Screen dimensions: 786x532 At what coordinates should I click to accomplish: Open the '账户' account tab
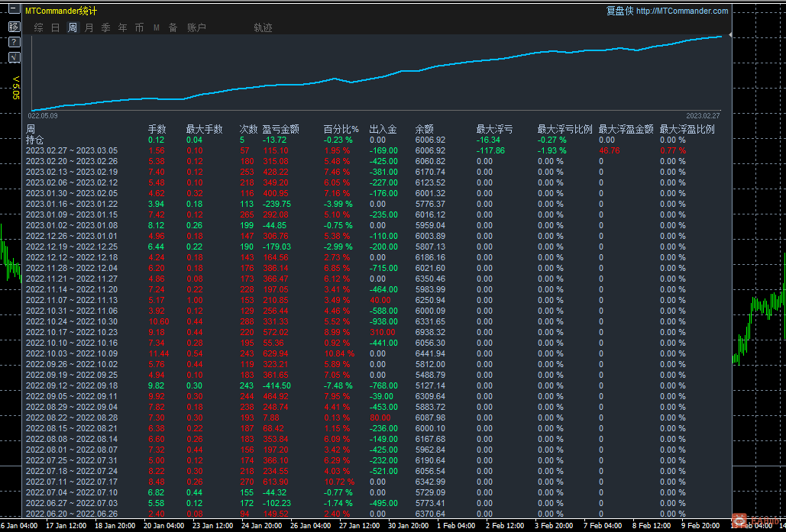pyautogui.click(x=196, y=28)
